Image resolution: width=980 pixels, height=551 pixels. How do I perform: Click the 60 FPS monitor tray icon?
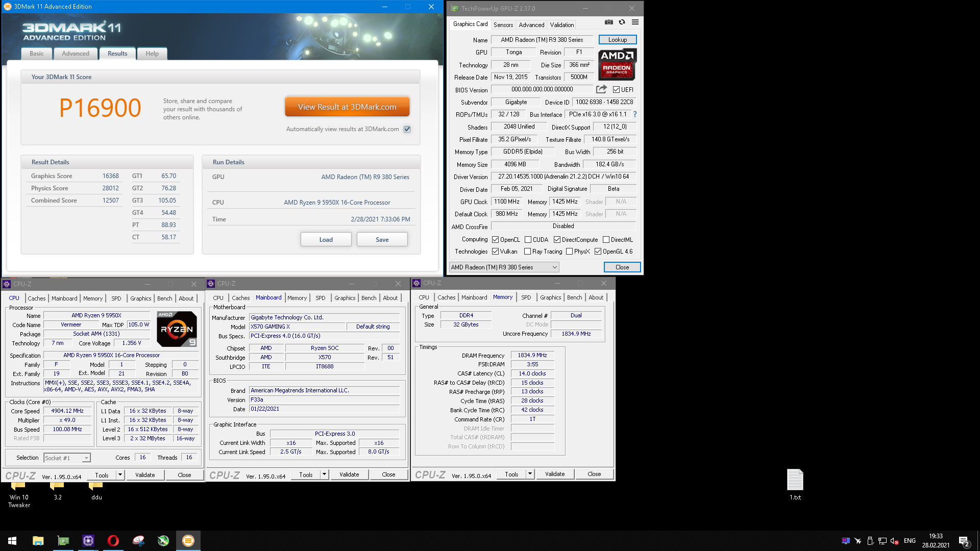coord(845,541)
